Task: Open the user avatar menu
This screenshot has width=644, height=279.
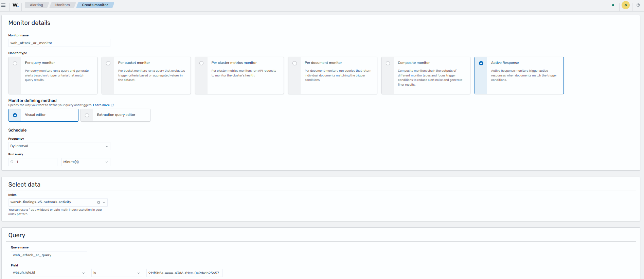Action: 625,5
